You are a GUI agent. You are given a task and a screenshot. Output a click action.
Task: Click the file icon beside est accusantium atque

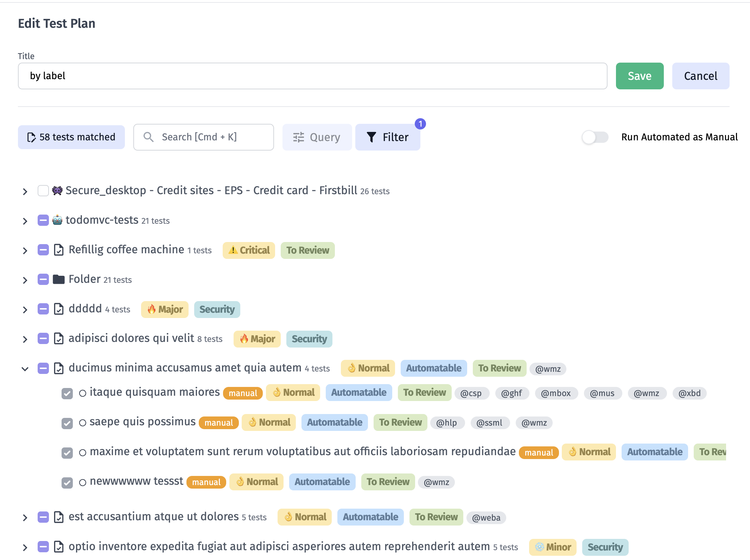click(x=59, y=517)
